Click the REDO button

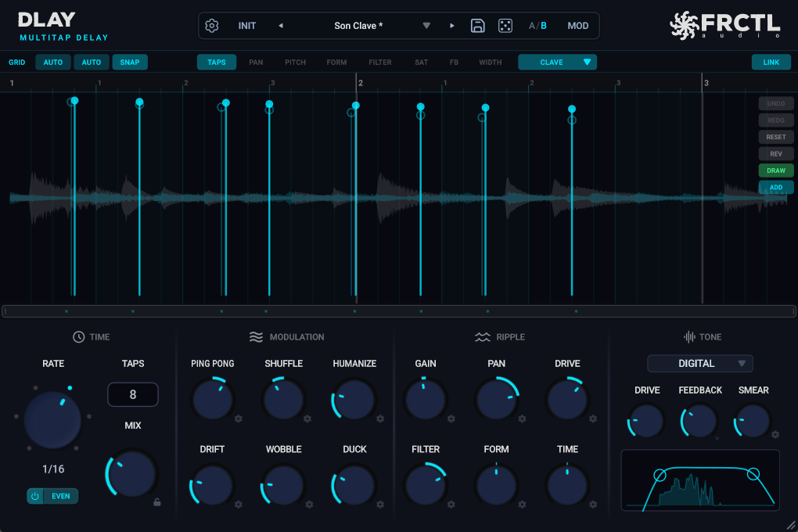[x=776, y=120]
